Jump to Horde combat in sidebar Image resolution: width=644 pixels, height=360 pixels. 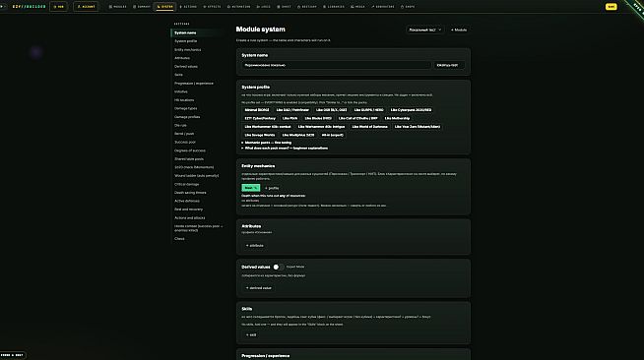(198, 228)
